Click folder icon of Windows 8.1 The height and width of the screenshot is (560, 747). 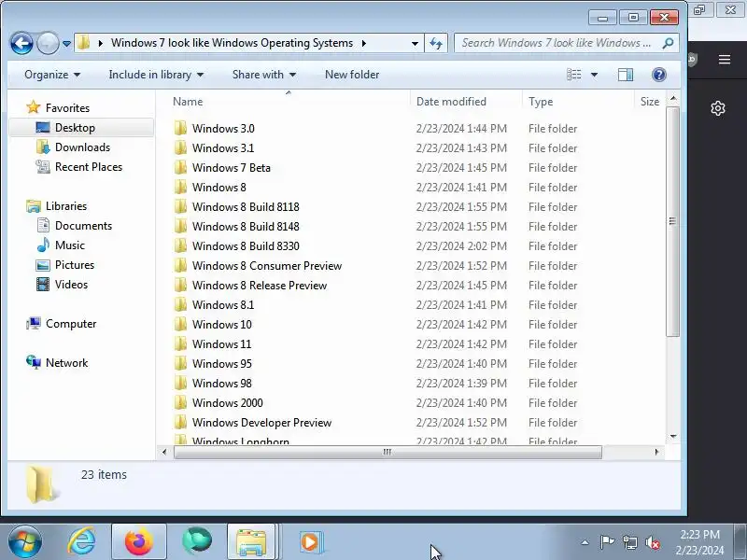click(180, 305)
